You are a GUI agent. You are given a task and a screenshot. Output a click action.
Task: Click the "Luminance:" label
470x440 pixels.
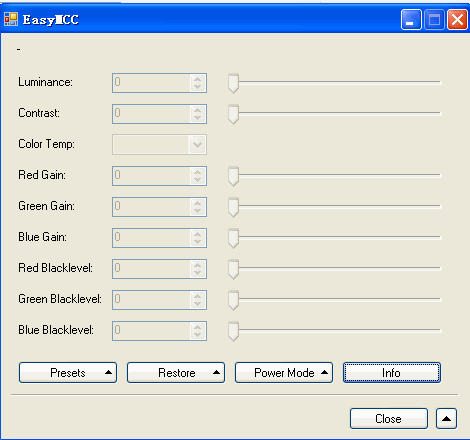point(45,82)
